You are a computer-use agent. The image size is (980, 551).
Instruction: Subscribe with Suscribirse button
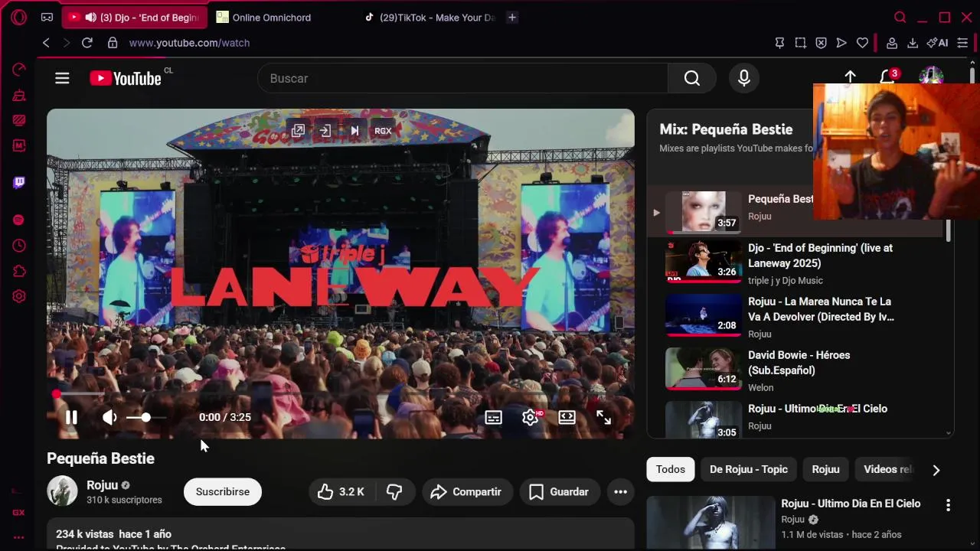[223, 492]
